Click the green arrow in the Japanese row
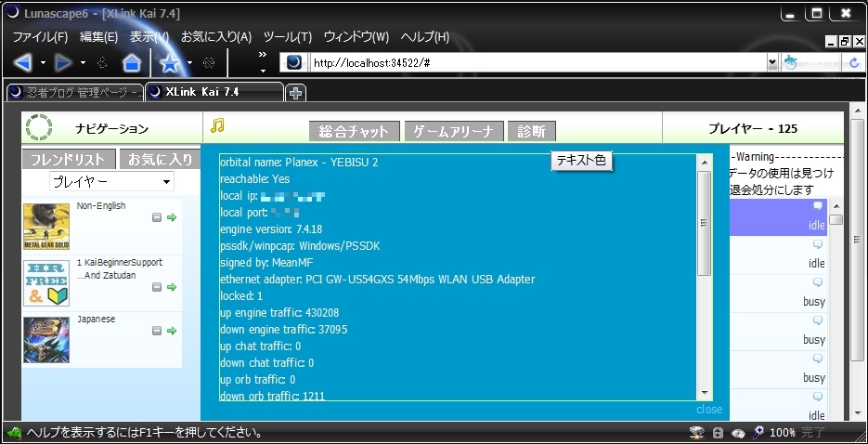This screenshot has height=444, width=868. click(172, 331)
